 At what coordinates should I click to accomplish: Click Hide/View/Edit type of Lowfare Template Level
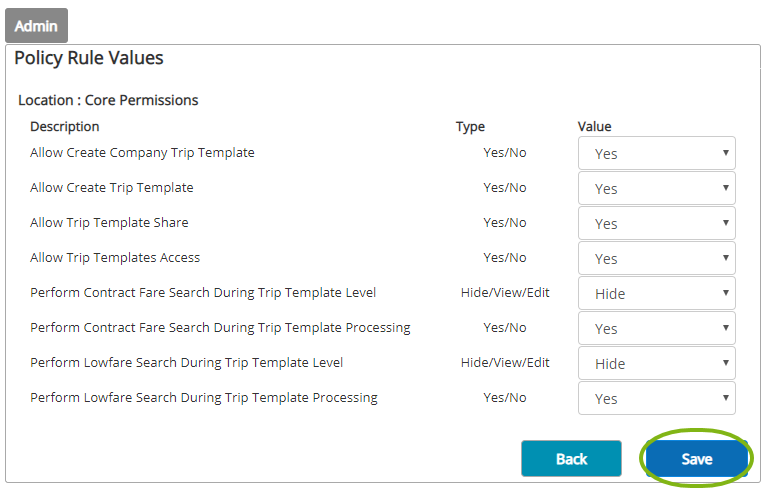505,362
